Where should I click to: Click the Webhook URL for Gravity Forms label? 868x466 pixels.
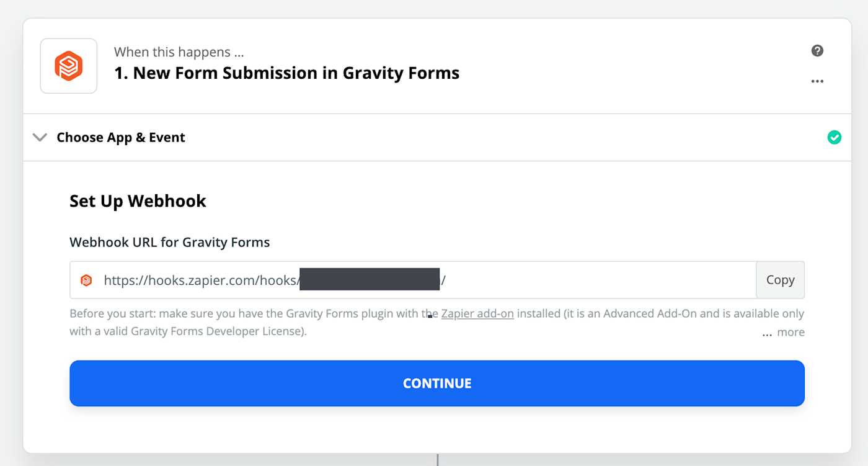pos(169,242)
